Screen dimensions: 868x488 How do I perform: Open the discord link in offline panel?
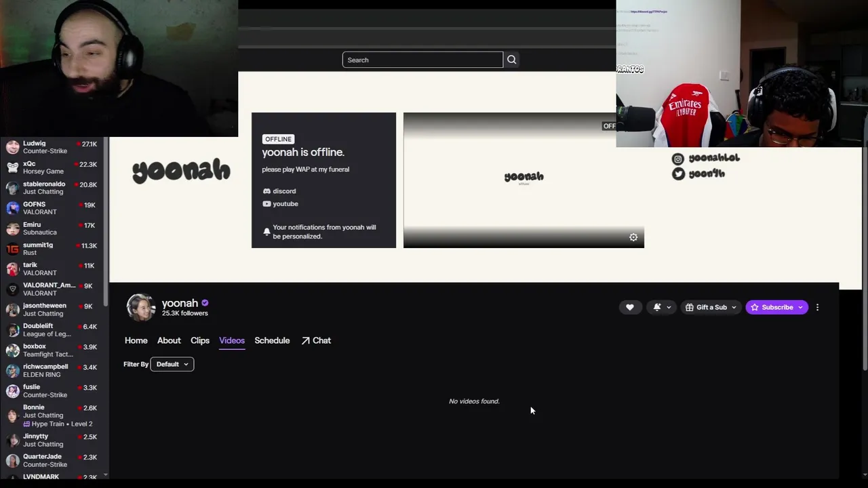(284, 191)
